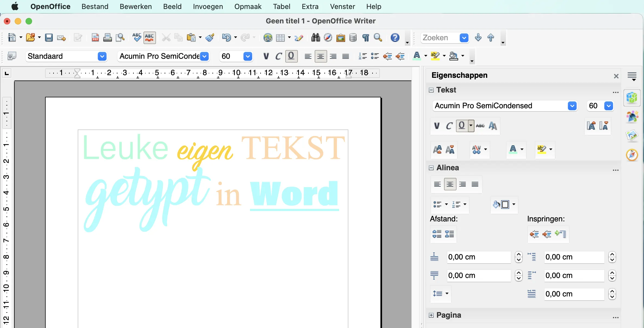Open sidebar Acumin Pro SemiCondensed font dropdown
The width and height of the screenshot is (644, 328).
pos(572,106)
